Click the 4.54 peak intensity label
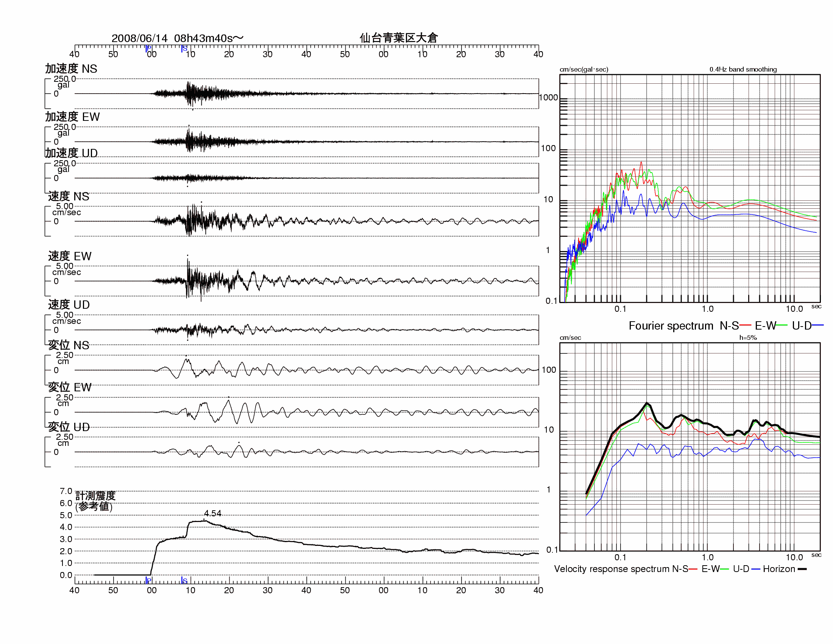Viewport: 833px width, 644px height. coord(212,513)
